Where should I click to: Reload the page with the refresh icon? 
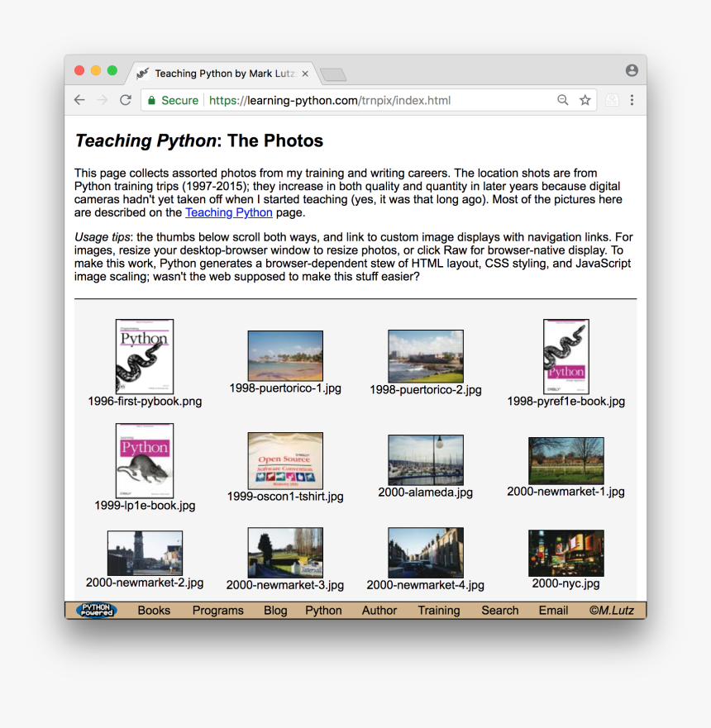point(126,100)
